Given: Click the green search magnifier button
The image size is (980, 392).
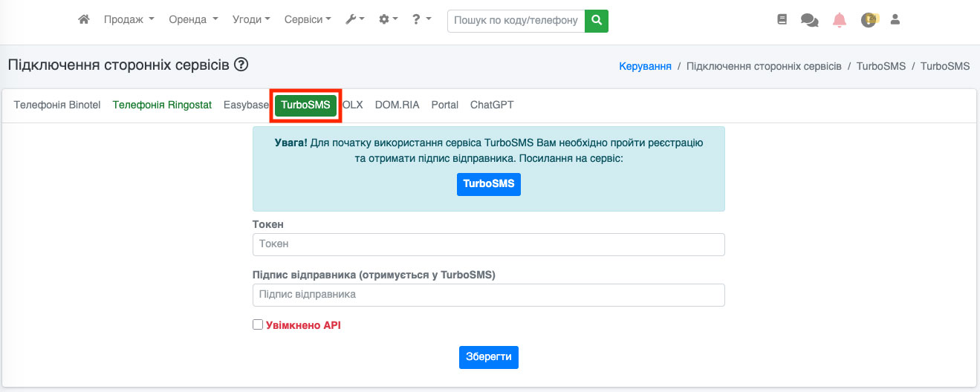Looking at the screenshot, I should click(596, 20).
